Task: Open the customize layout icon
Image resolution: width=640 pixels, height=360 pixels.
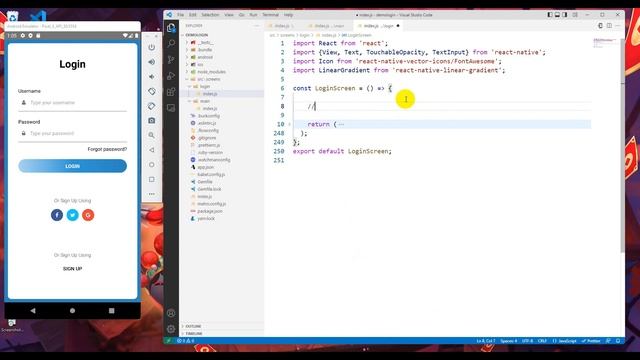Action: click(575, 15)
